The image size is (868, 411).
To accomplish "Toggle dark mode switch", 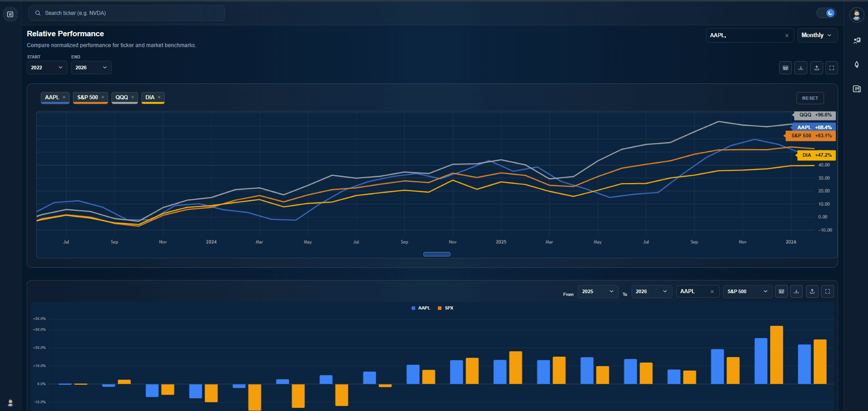I will tap(826, 13).
